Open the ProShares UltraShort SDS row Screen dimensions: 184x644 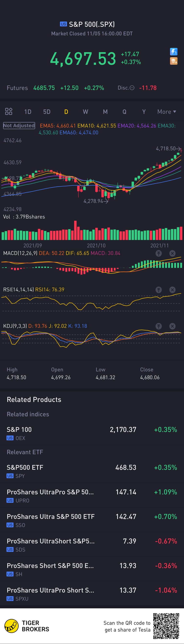pyautogui.click(x=92, y=545)
